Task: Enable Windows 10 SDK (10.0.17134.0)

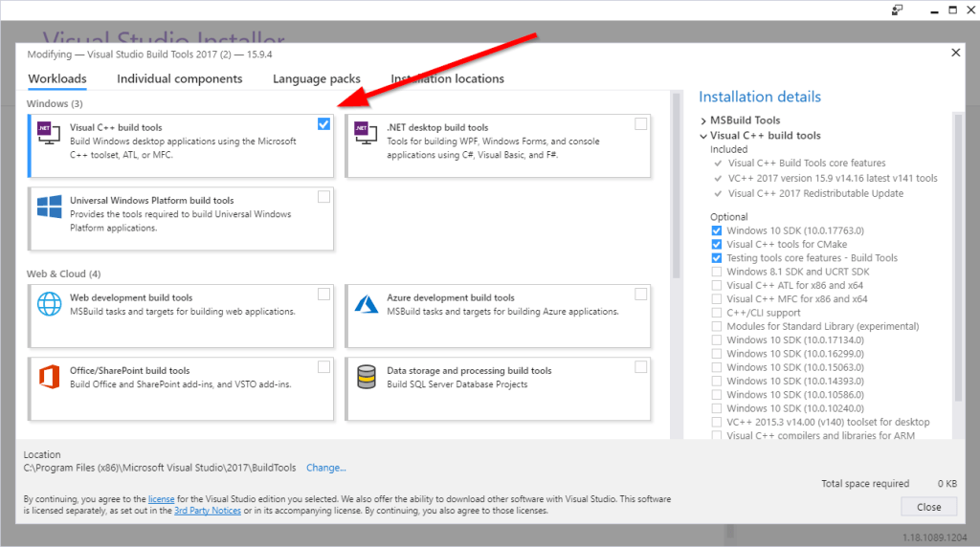Action: [x=716, y=340]
